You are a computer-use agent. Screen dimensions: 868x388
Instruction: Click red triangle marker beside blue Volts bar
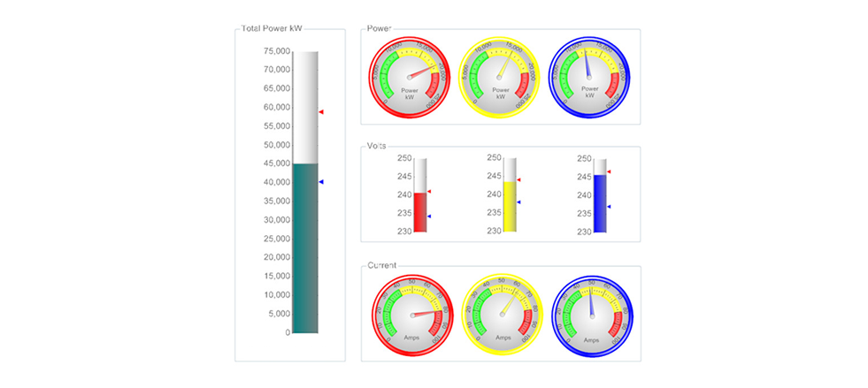609,172
